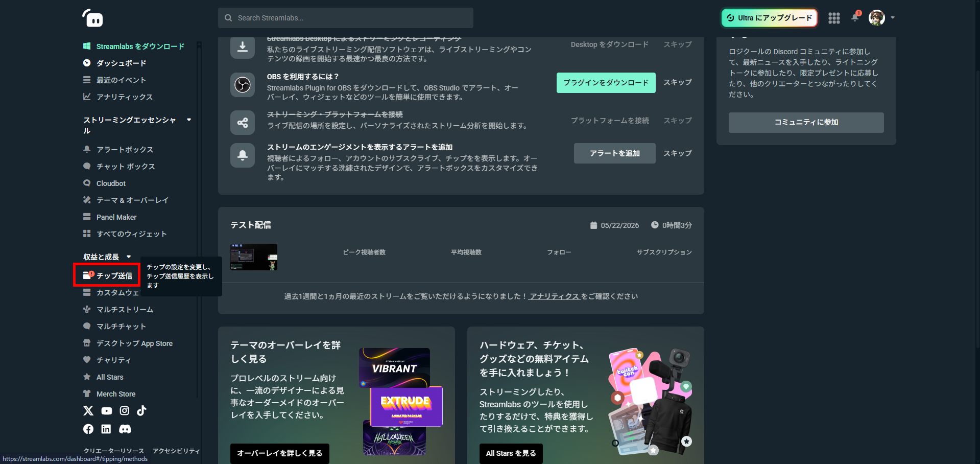Click the Facebook social icon
Viewport: 980px width, 464px height.
click(x=88, y=429)
